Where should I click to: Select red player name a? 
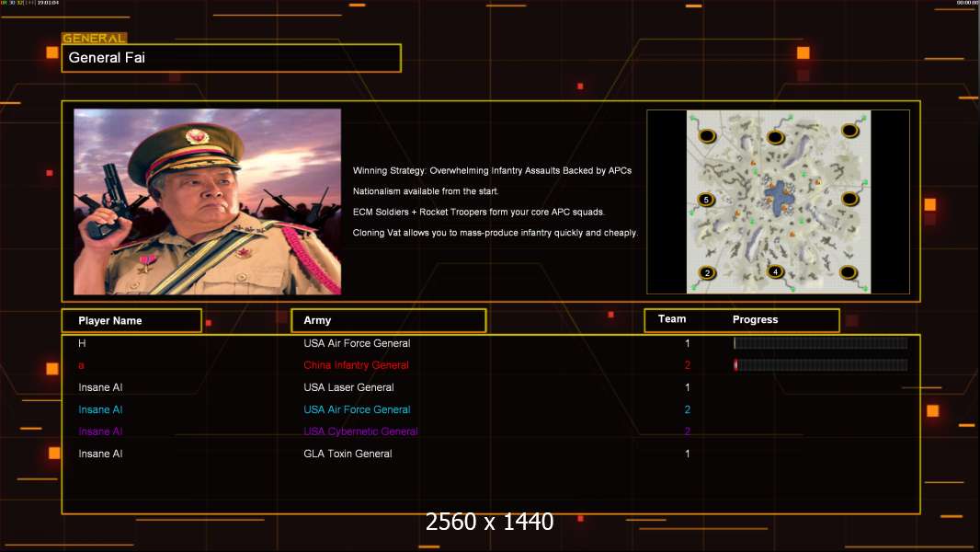coord(81,366)
